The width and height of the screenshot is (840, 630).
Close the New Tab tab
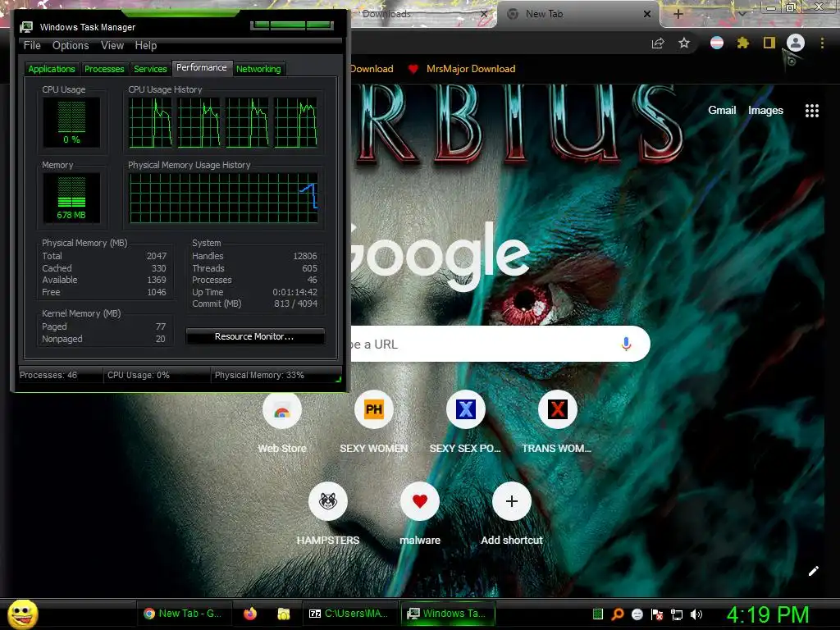(x=647, y=14)
